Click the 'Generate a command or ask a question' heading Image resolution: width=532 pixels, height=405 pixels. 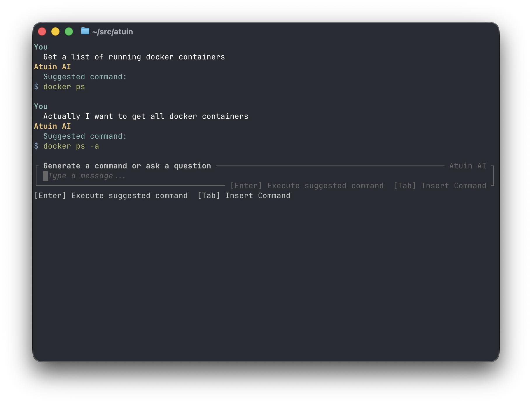127,166
